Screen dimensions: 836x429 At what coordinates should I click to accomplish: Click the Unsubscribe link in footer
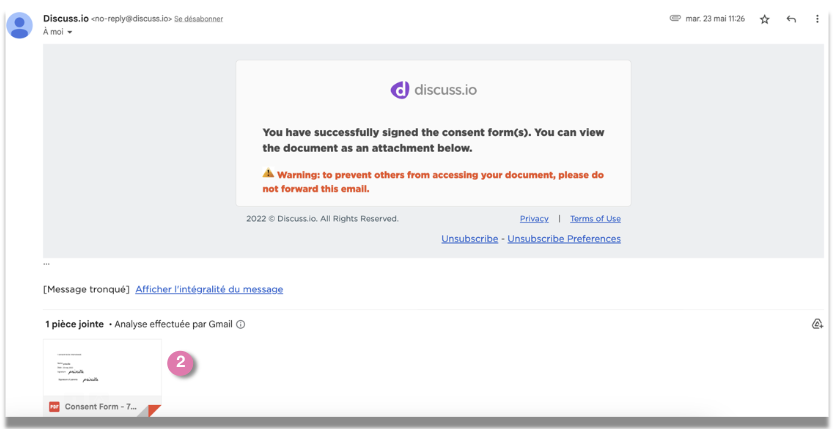coord(469,239)
